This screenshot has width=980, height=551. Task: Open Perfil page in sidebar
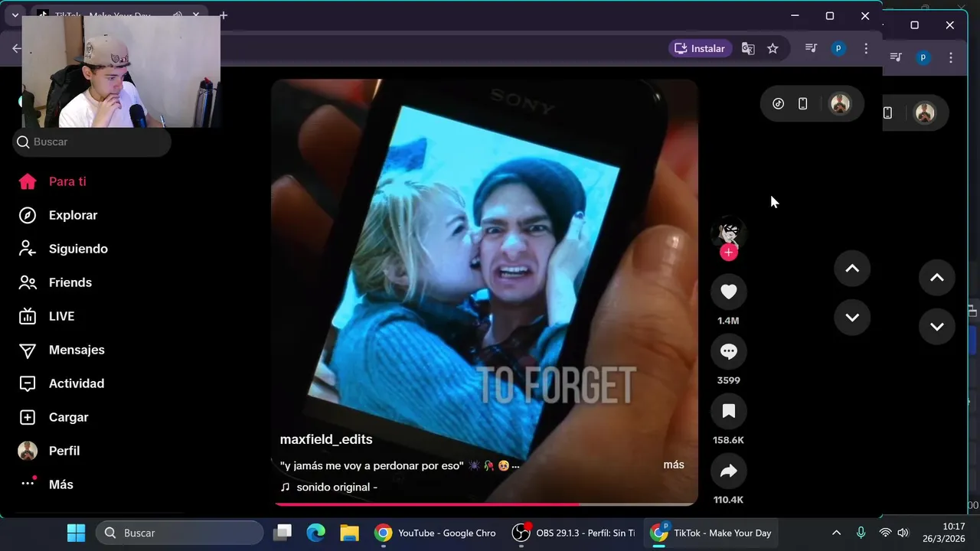point(48,451)
